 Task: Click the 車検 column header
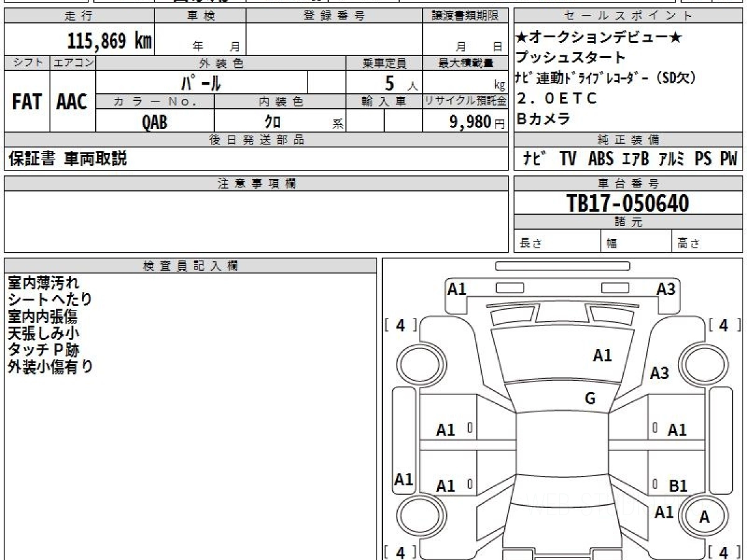coord(200,16)
